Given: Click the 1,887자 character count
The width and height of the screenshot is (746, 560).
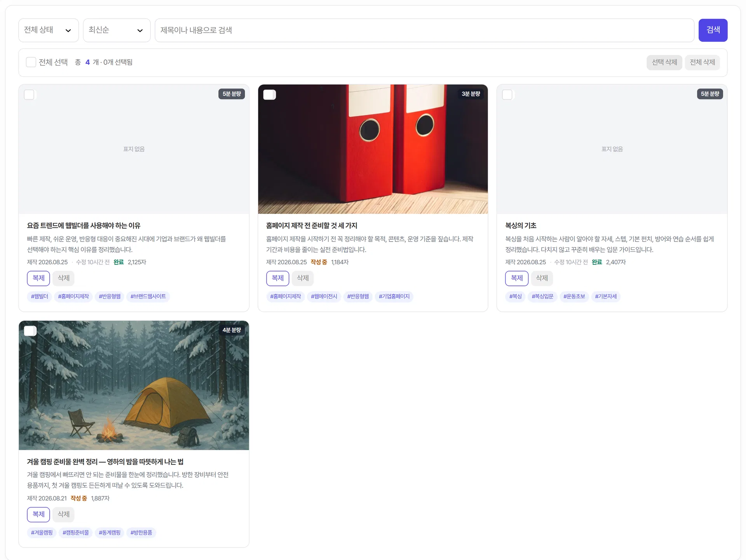Looking at the screenshot, I should (x=100, y=498).
